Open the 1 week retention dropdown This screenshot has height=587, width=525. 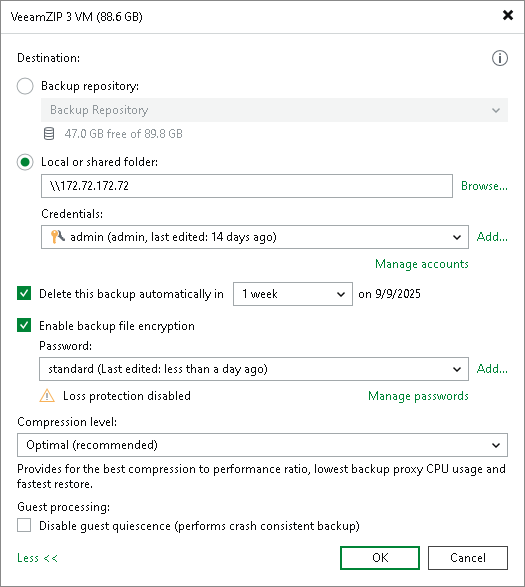click(x=293, y=294)
